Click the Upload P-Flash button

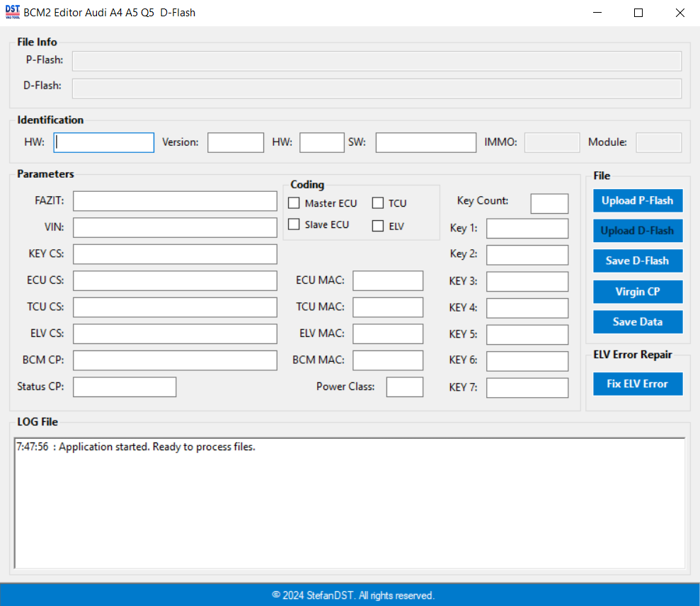[638, 200]
